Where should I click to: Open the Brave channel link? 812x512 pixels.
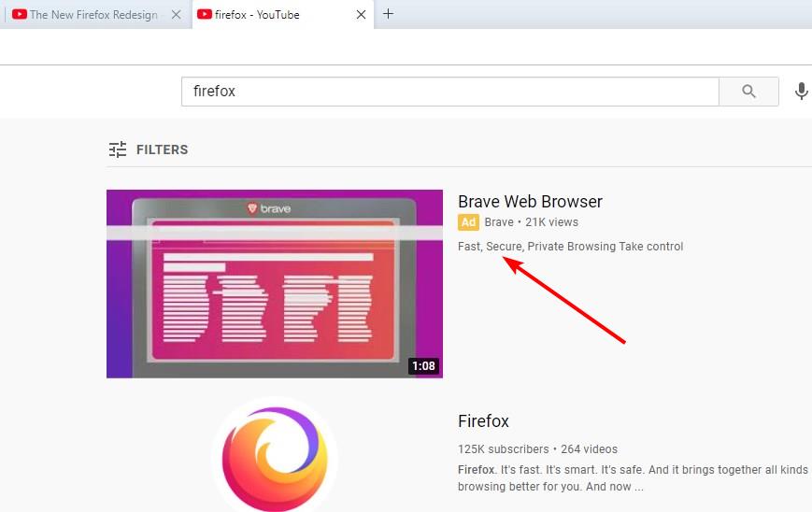point(499,222)
